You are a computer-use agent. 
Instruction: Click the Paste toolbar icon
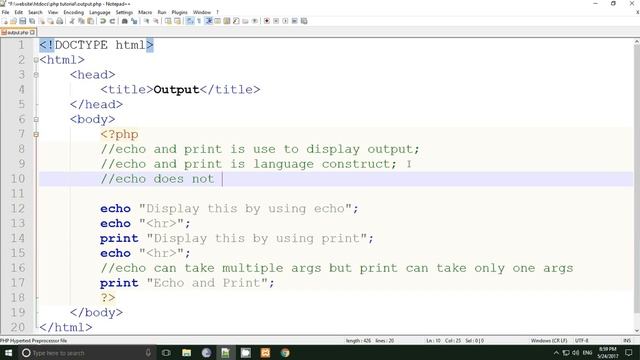[91, 21]
